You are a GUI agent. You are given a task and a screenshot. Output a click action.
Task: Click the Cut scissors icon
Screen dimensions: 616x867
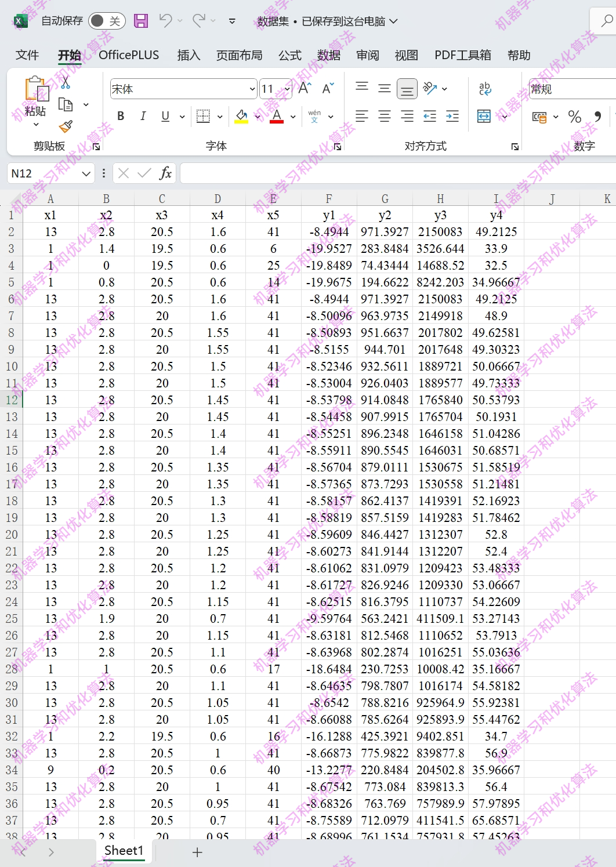point(66,82)
